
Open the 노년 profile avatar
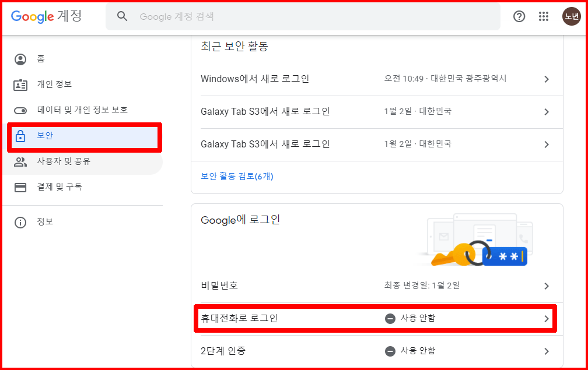(x=572, y=16)
